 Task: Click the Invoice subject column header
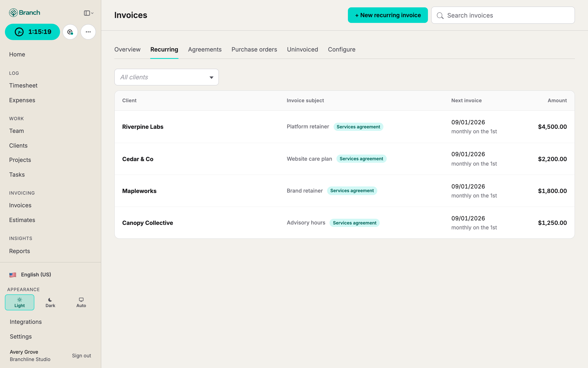(305, 101)
